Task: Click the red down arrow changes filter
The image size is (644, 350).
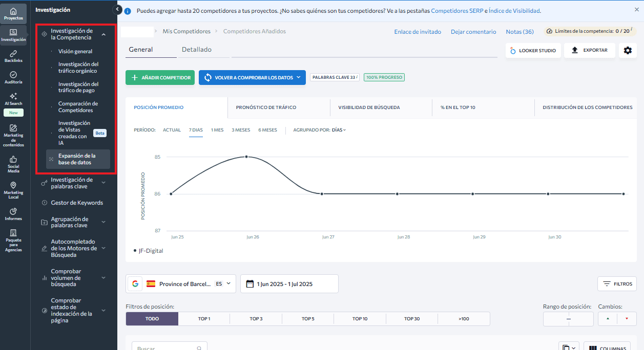Action: click(x=626, y=319)
